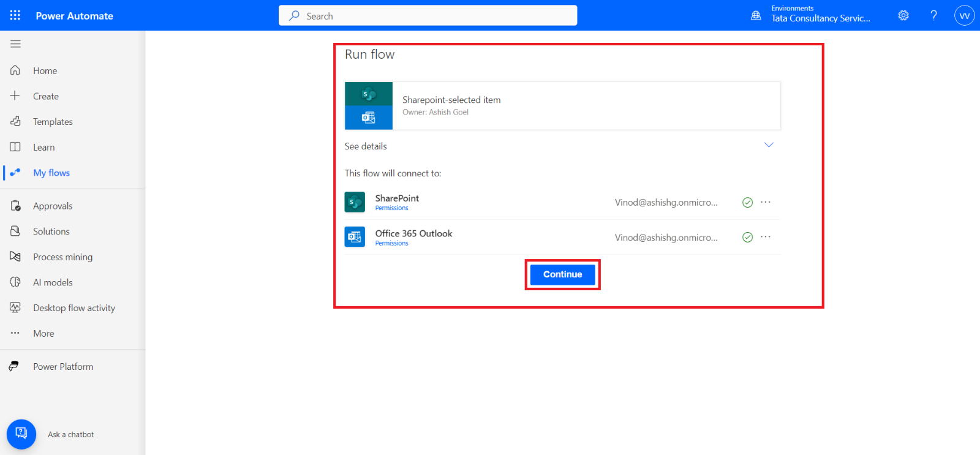Click the Ask a chatbot icon

point(21,434)
